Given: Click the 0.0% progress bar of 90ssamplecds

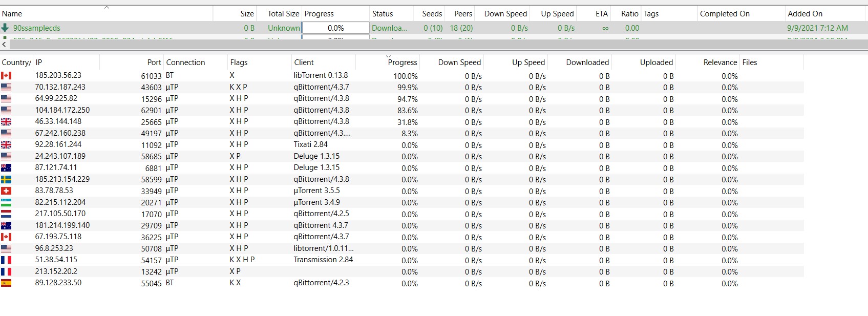Looking at the screenshot, I should 335,28.
